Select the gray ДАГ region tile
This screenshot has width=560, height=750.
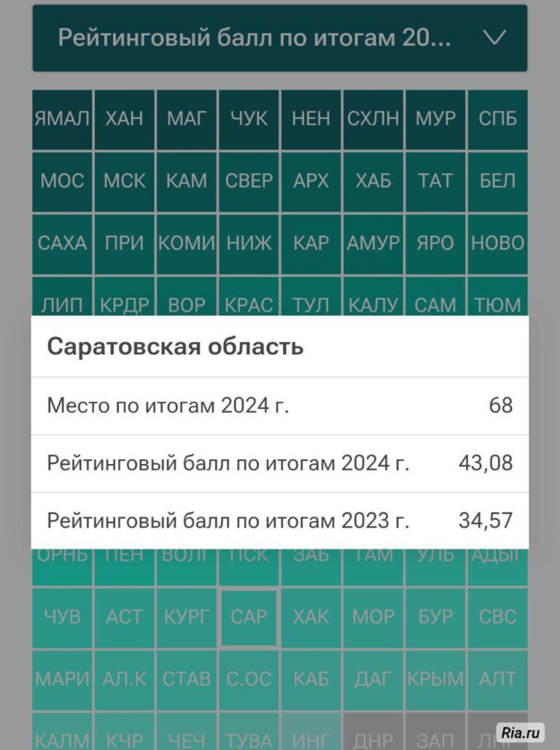[373, 679]
